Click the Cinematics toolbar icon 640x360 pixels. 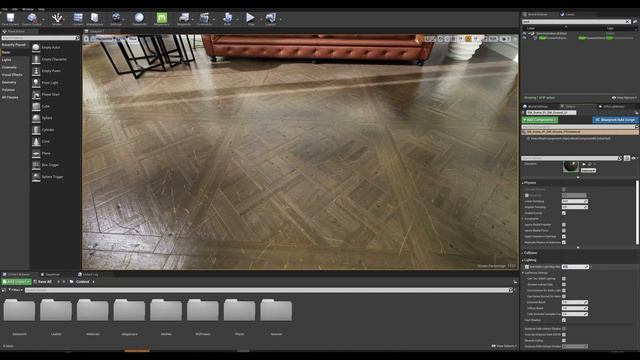(x=204, y=19)
